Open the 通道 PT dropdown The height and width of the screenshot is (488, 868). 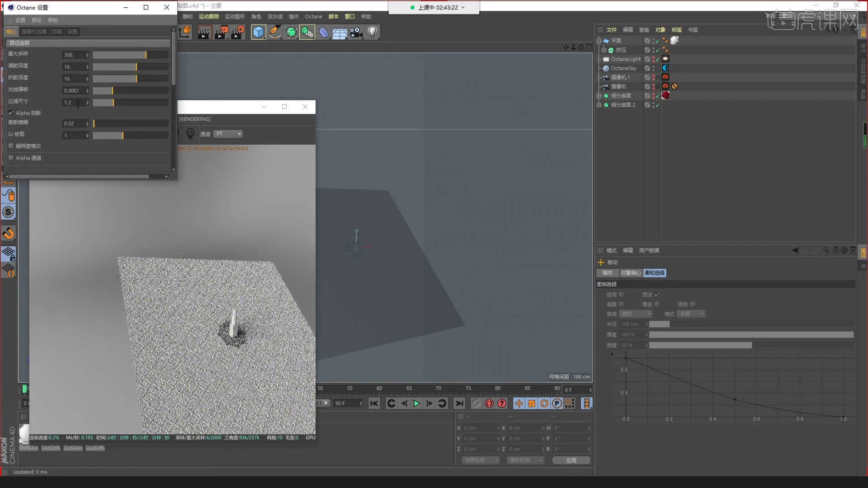(x=228, y=134)
